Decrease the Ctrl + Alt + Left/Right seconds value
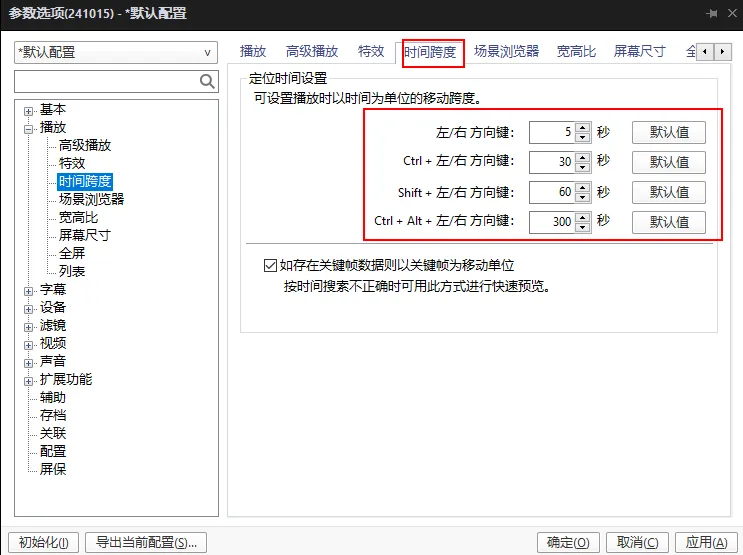The height and width of the screenshot is (555, 743). pyautogui.click(x=582, y=227)
